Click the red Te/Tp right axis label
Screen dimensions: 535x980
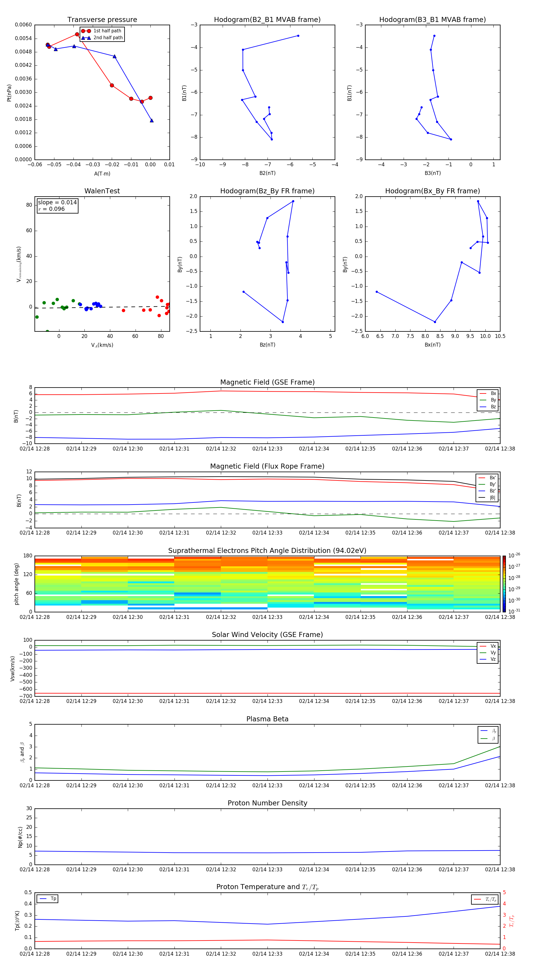pyautogui.click(x=512, y=921)
